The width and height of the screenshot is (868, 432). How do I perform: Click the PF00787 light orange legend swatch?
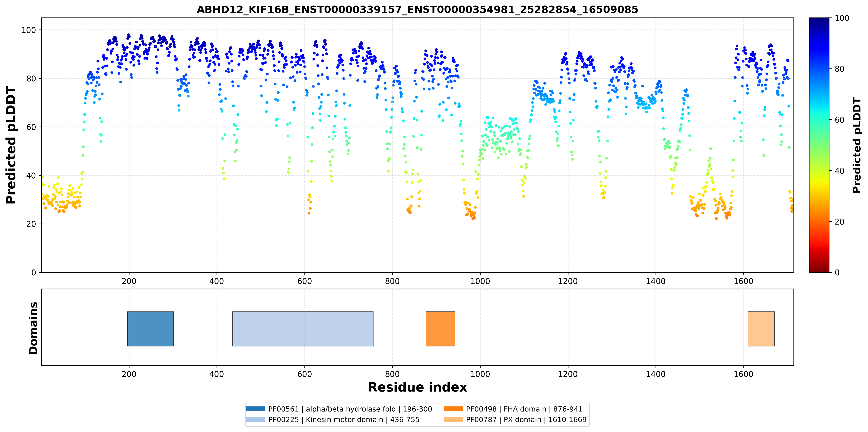click(453, 419)
